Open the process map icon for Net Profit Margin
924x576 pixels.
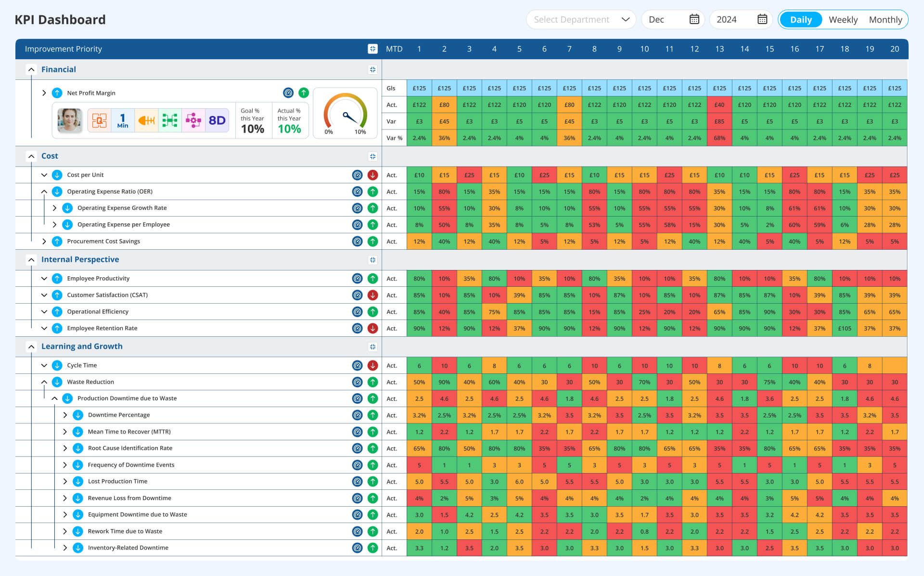tap(170, 120)
